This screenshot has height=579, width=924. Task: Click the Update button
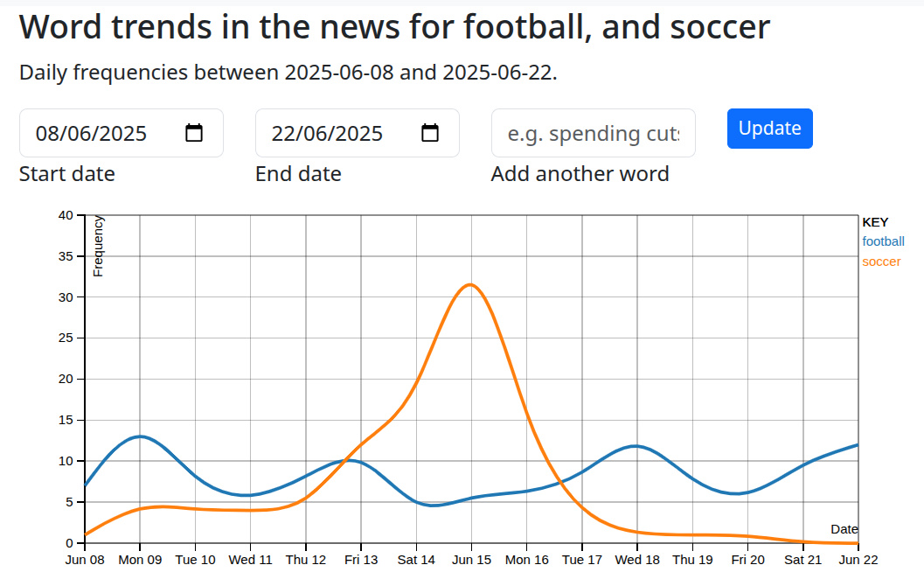[x=769, y=129]
